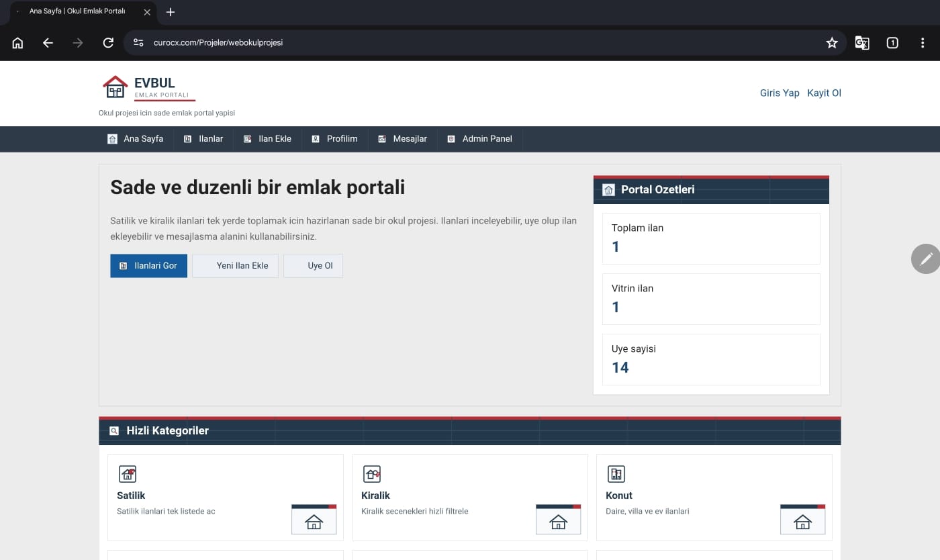Click the Konut card house thumbnail
This screenshot has height=560, width=940.
[x=802, y=519]
